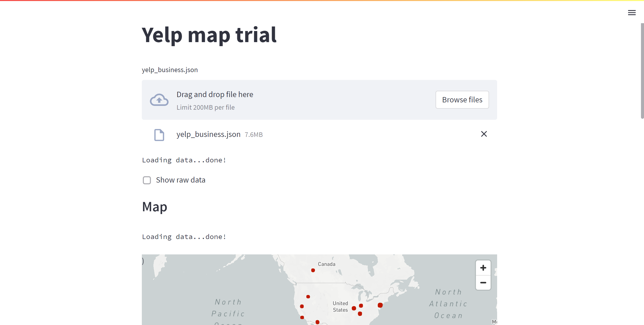The image size is (644, 325).
Task: Click the cloud upload icon in the uploader
Action: pyautogui.click(x=159, y=100)
